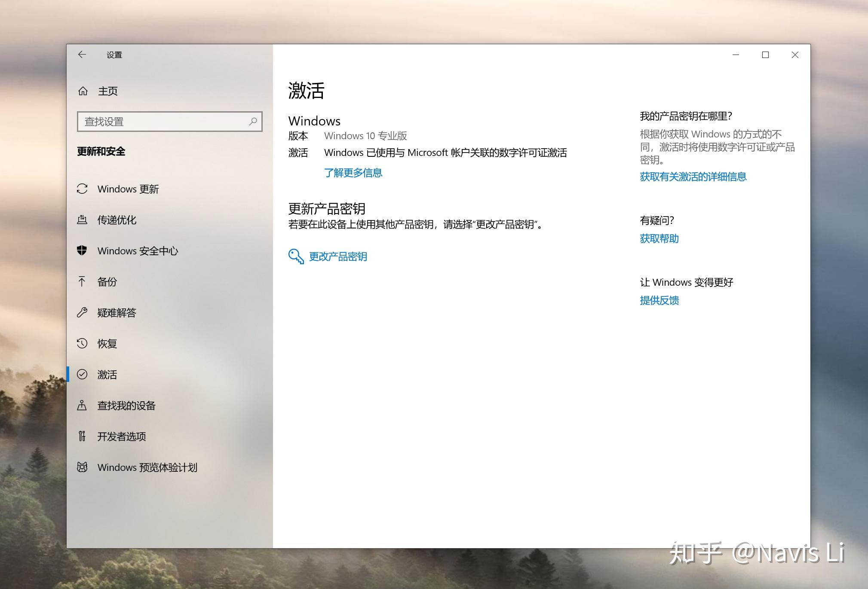Click the cat-face icon for Windows 预览体验计划
The image size is (868, 589).
point(82,467)
